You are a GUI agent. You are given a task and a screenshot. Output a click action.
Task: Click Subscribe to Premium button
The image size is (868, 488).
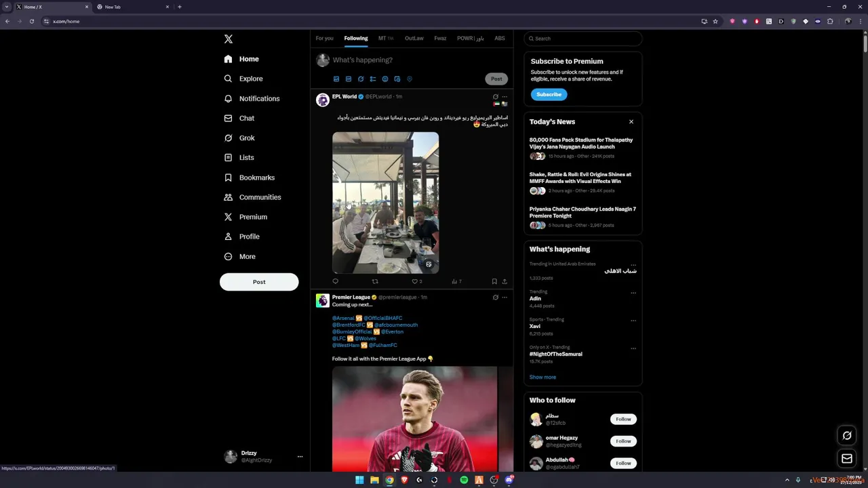(549, 95)
